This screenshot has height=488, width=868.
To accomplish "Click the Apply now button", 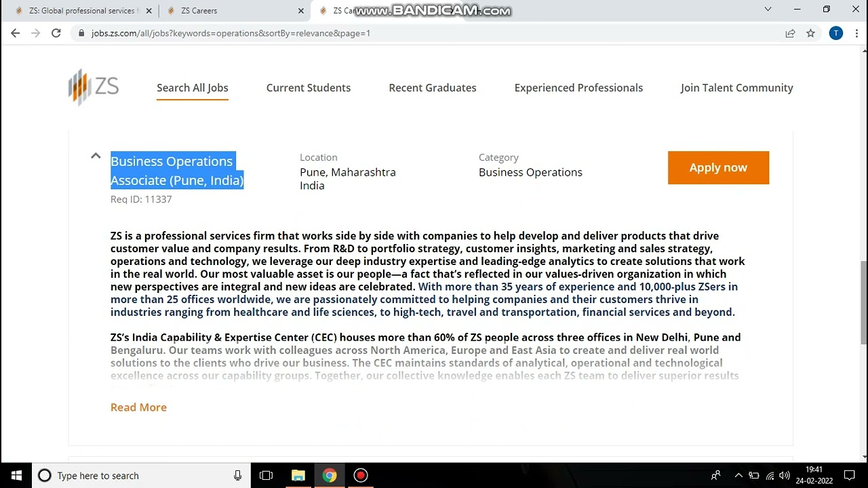I will click(x=718, y=167).
